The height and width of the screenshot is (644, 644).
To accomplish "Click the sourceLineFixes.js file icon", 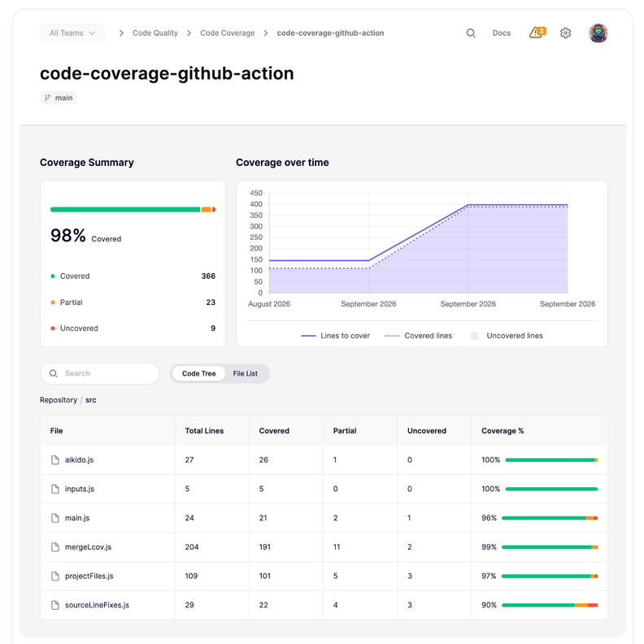I will tap(55, 605).
